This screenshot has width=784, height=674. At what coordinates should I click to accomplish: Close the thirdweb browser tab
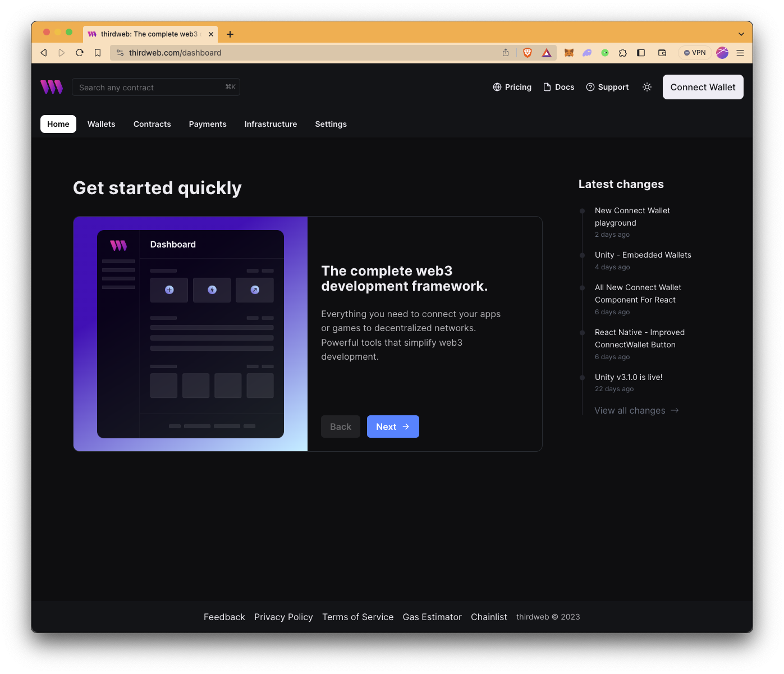click(211, 34)
